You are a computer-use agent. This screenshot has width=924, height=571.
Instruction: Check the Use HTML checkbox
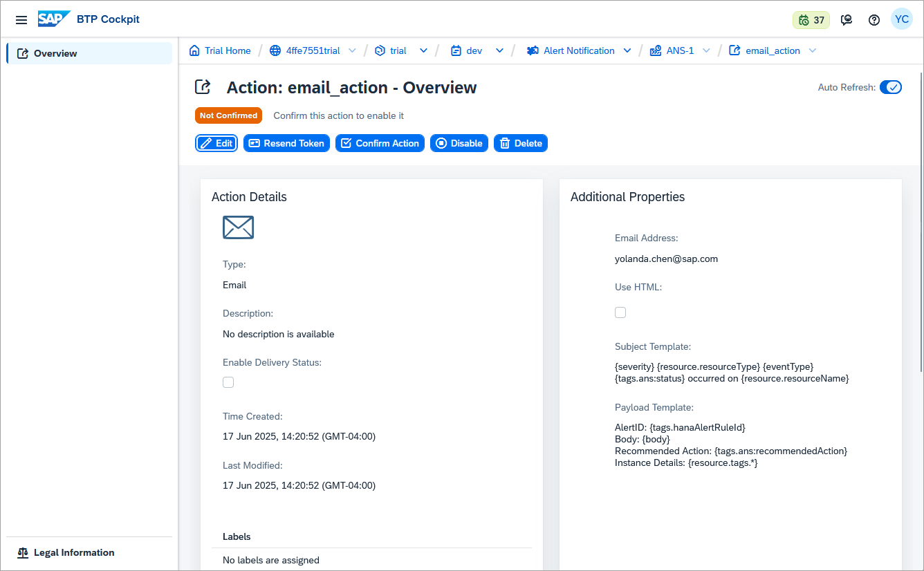tap(620, 312)
